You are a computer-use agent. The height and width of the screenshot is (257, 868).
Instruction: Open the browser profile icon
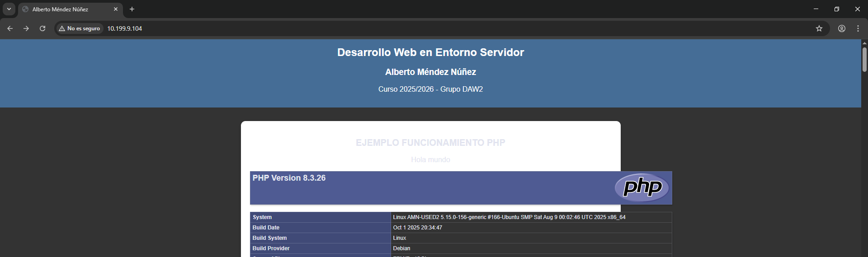(x=842, y=28)
